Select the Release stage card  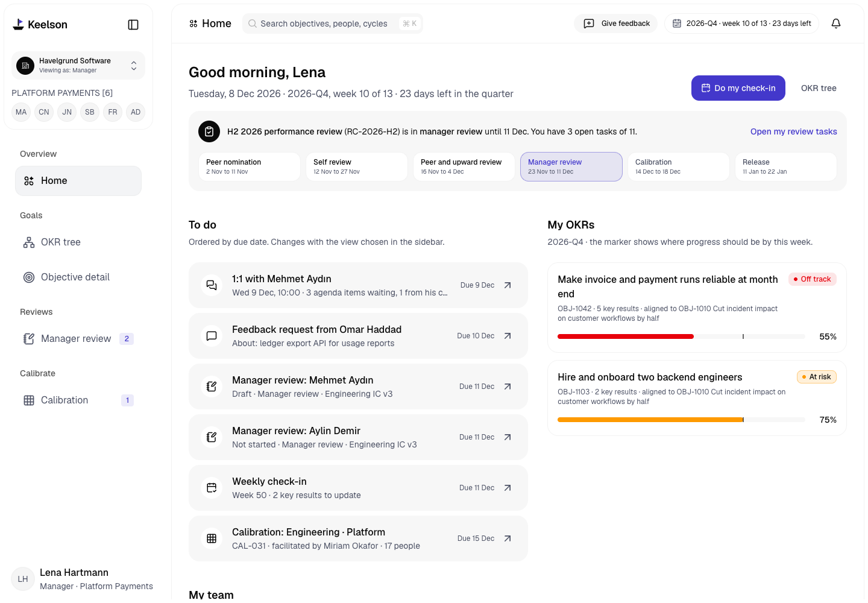click(x=785, y=166)
